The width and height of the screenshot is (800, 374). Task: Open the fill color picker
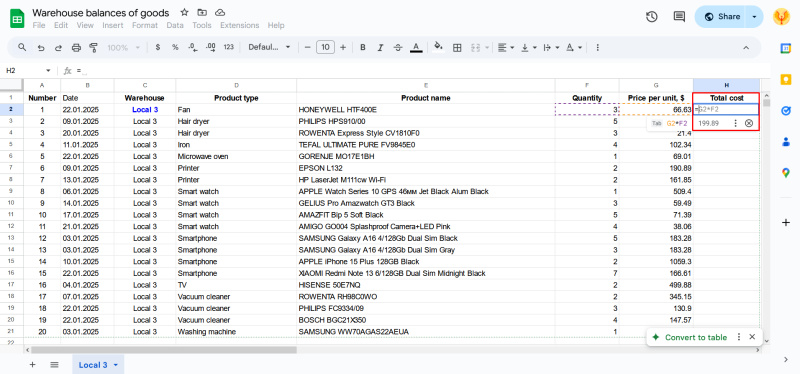pyautogui.click(x=438, y=47)
